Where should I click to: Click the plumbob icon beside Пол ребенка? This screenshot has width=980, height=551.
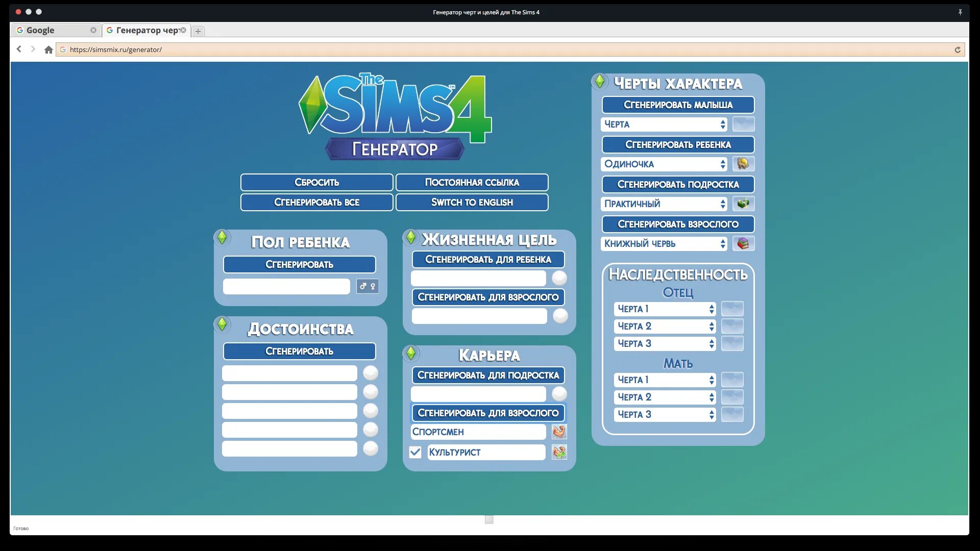[222, 237]
